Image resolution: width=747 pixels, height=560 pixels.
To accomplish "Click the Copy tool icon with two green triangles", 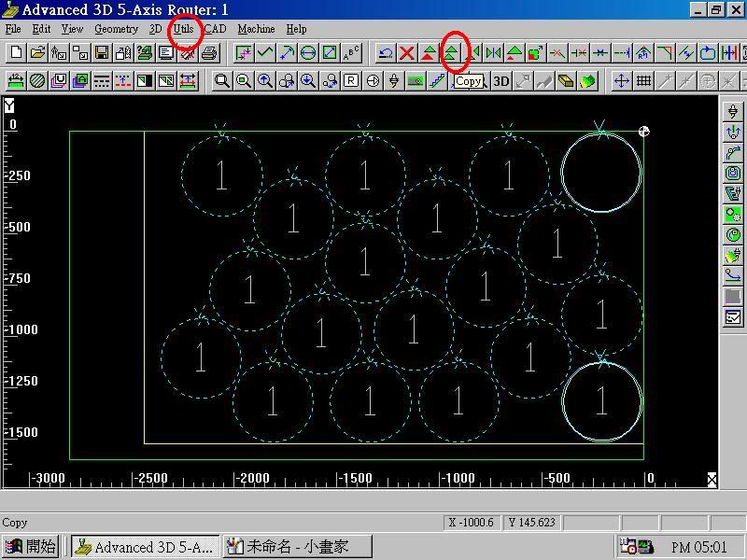I will [x=450, y=52].
